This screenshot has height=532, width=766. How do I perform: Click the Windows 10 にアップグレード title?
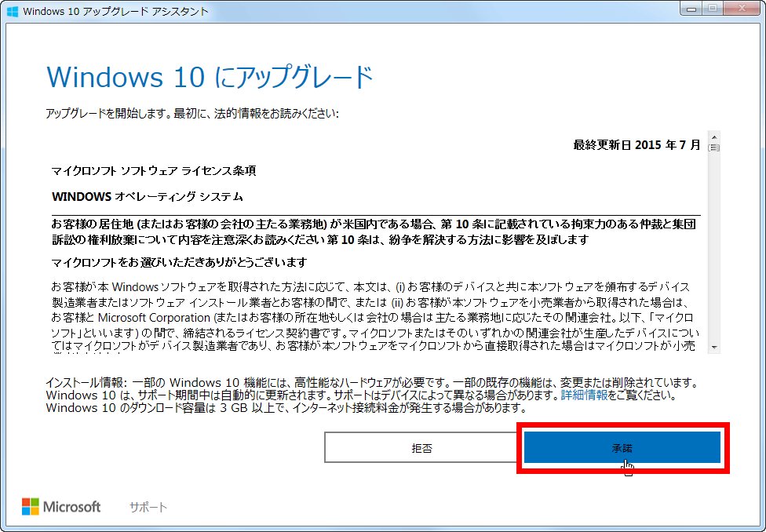coord(210,77)
